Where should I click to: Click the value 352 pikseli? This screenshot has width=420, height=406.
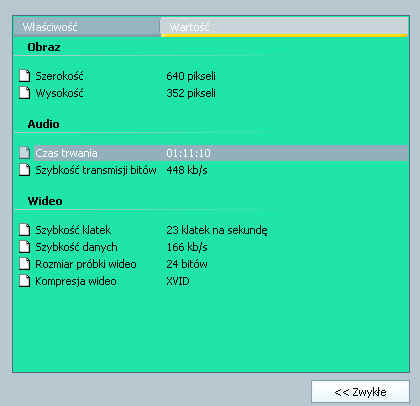tap(191, 93)
